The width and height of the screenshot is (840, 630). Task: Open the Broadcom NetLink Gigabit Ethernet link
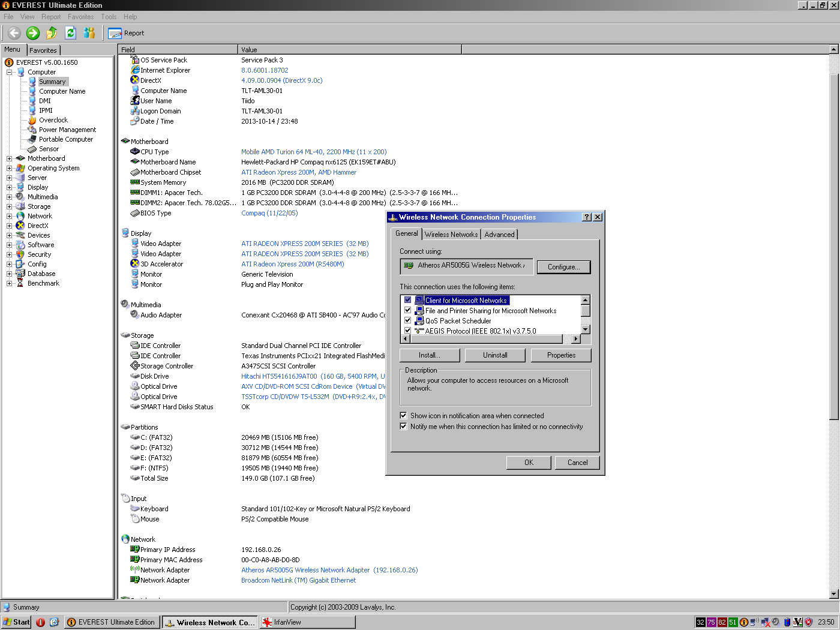tap(299, 580)
